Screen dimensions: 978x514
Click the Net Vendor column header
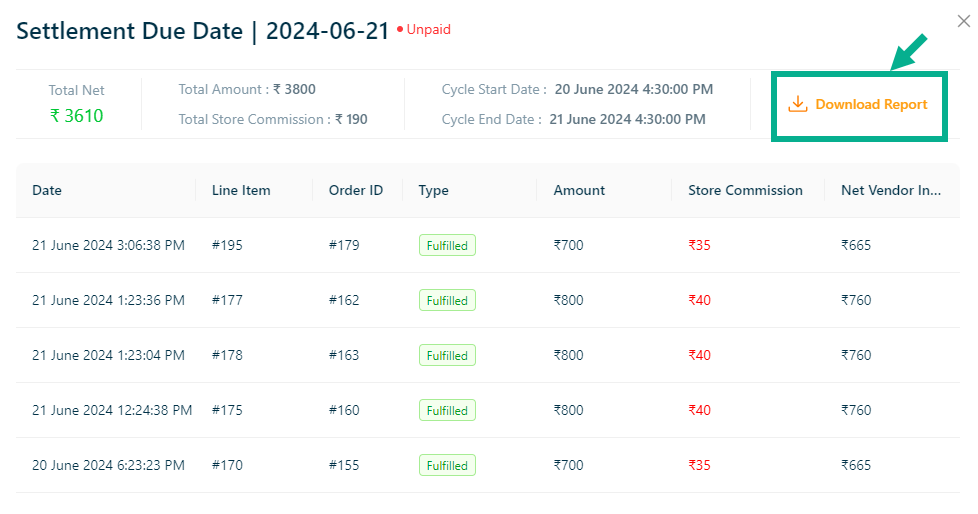(x=890, y=190)
